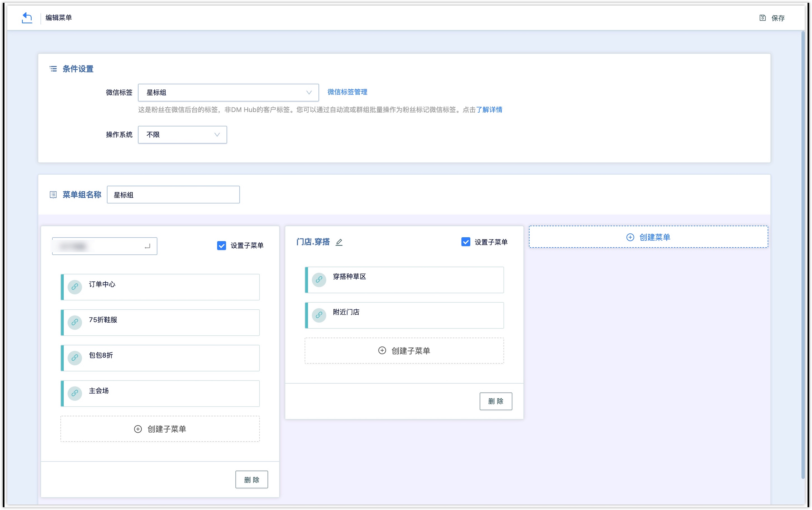812x510 pixels.
Task: Click 创建子菜单 in the 门店.穿搭 card
Action: 404,351
